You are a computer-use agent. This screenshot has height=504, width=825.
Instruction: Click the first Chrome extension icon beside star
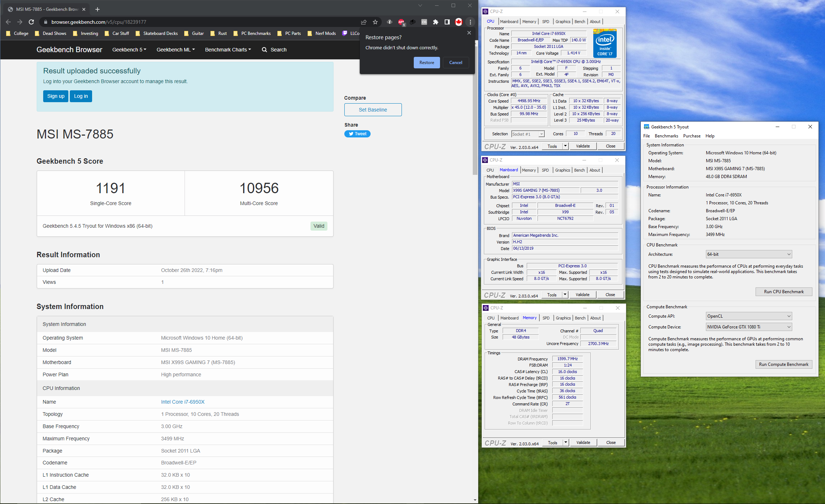tap(390, 22)
